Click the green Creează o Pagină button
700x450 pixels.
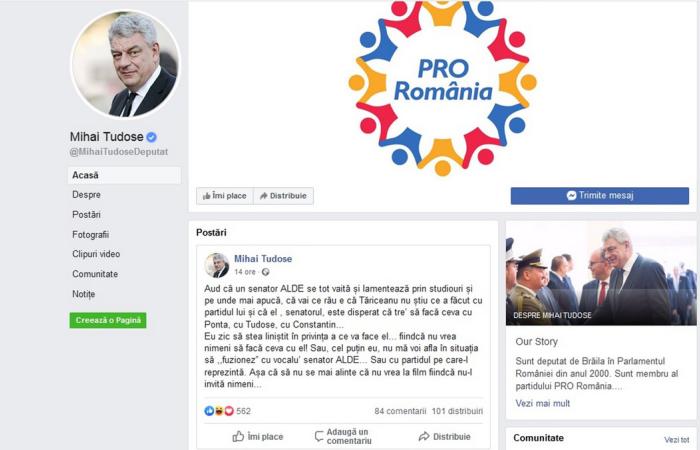click(108, 320)
